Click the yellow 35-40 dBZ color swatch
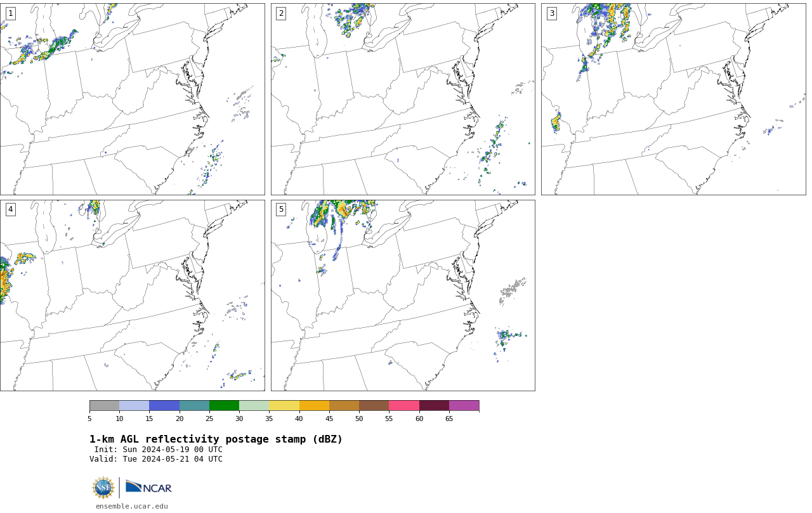 click(x=284, y=406)
